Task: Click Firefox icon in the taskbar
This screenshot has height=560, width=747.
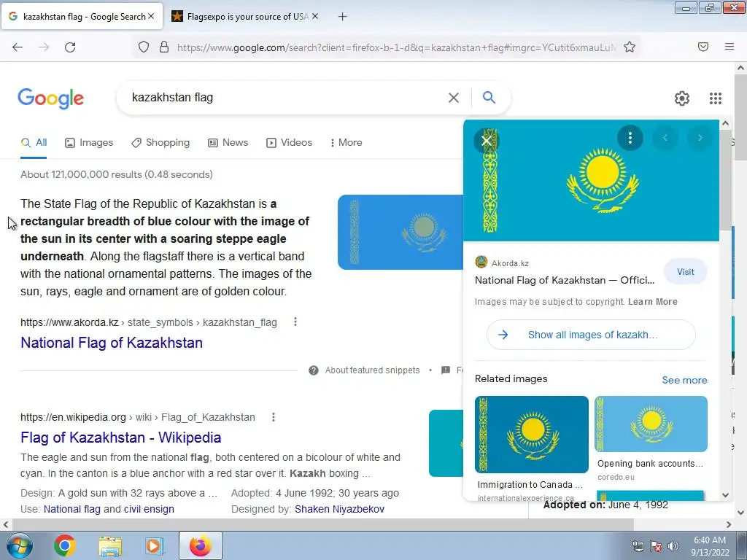Action: [x=200, y=545]
